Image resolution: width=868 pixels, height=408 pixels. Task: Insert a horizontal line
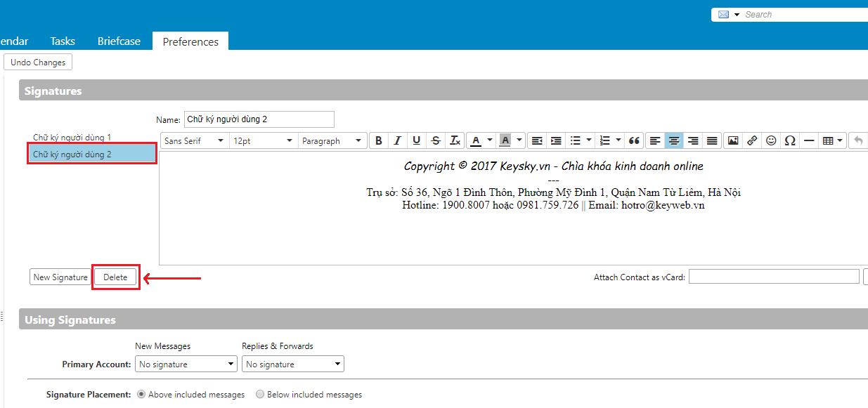tap(809, 140)
